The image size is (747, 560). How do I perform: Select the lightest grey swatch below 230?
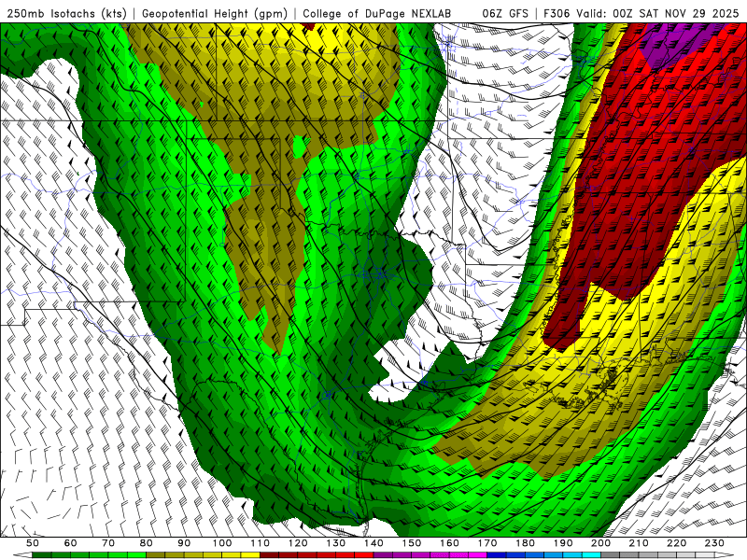(x=705, y=555)
